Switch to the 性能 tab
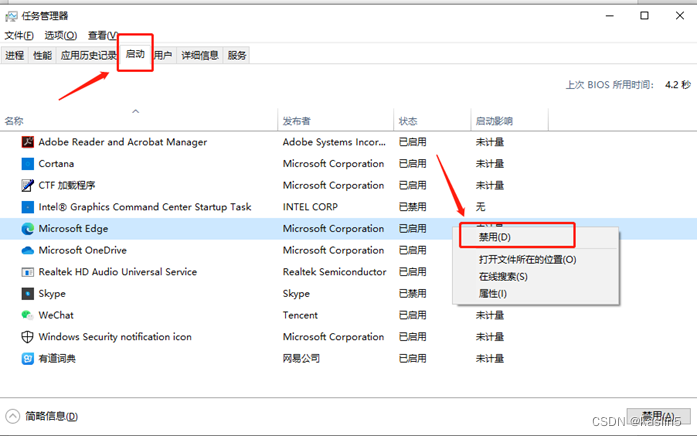The height and width of the screenshot is (436, 697). [42, 55]
